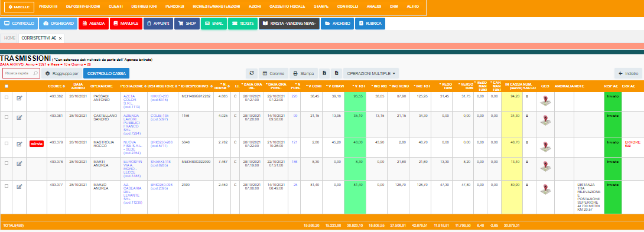Open the red AGENDA button
This screenshot has height=232, width=644.
[x=93, y=24]
